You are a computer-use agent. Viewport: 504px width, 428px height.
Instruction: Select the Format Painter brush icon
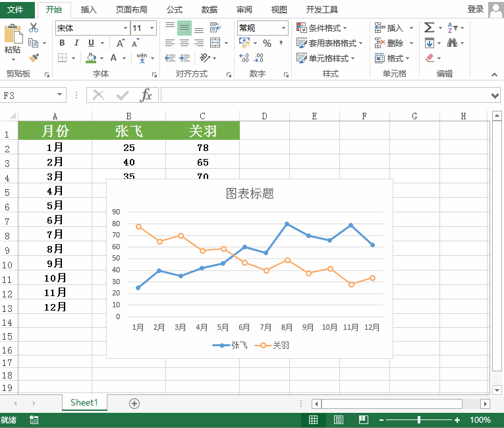34,58
